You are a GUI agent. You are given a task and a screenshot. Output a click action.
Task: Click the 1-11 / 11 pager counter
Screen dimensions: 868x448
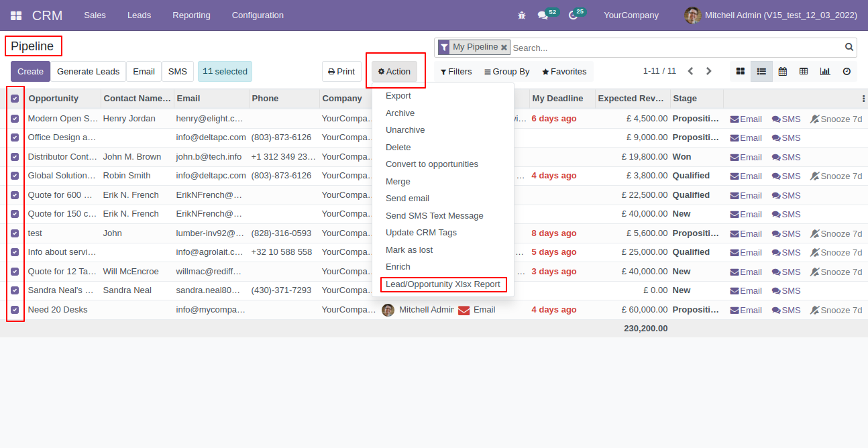point(659,71)
